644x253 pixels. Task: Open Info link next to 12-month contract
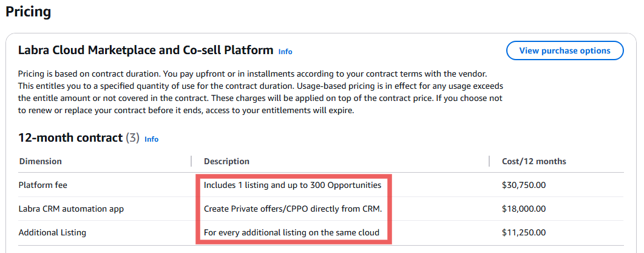(x=151, y=139)
